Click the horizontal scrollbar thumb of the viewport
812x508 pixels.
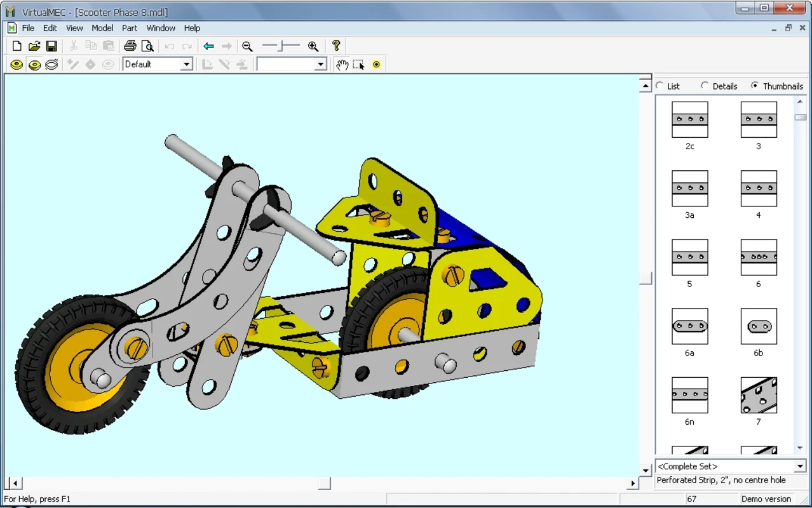pos(325,483)
